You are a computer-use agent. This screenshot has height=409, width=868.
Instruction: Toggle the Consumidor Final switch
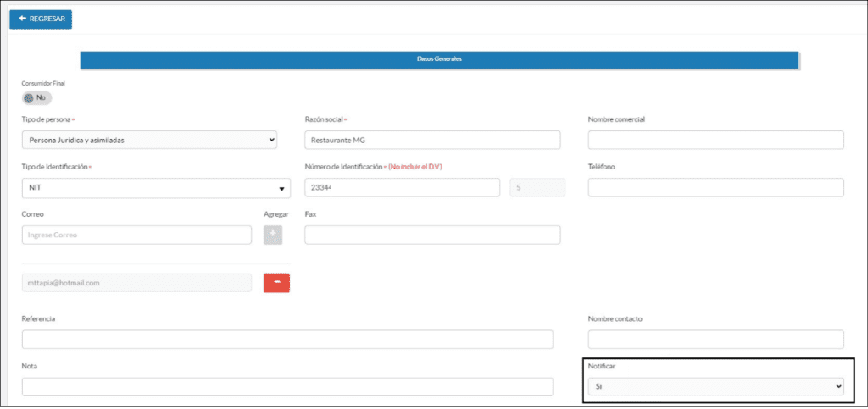(36, 98)
